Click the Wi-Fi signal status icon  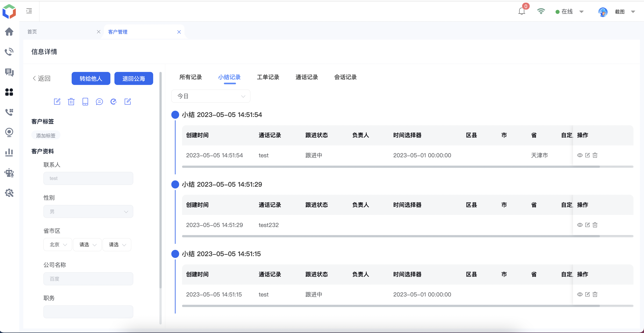541,11
